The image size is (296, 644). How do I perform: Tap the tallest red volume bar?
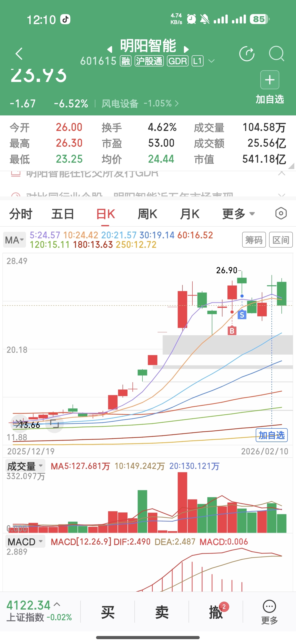click(182, 502)
